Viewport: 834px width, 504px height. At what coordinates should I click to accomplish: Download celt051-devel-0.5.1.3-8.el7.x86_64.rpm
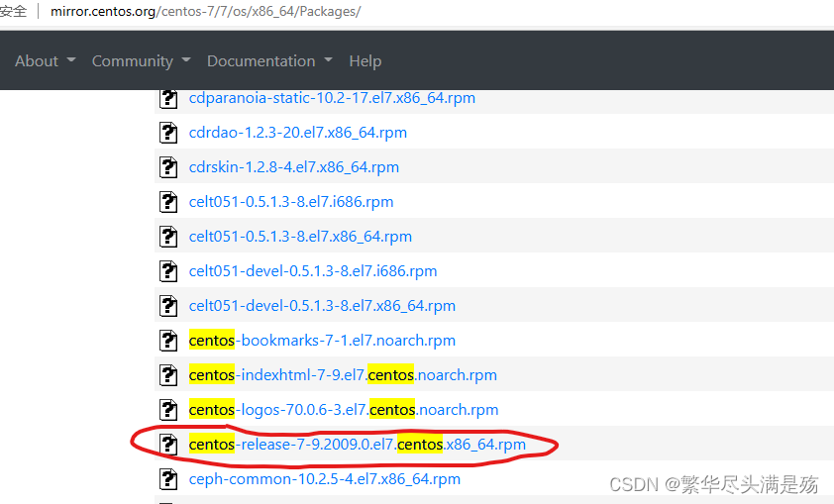click(322, 306)
